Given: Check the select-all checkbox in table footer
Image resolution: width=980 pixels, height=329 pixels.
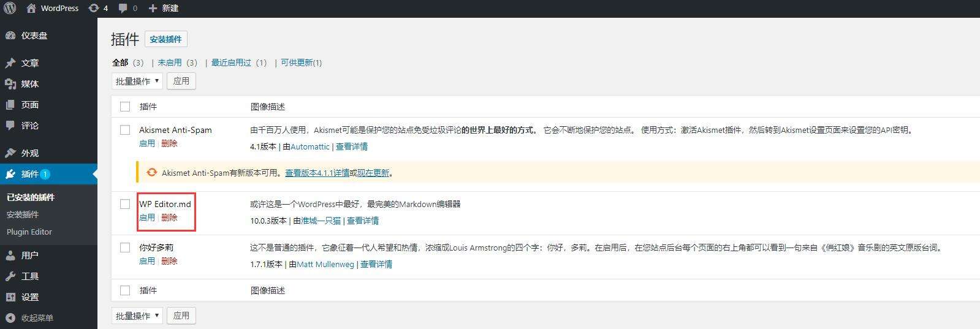Looking at the screenshot, I should click(x=125, y=290).
